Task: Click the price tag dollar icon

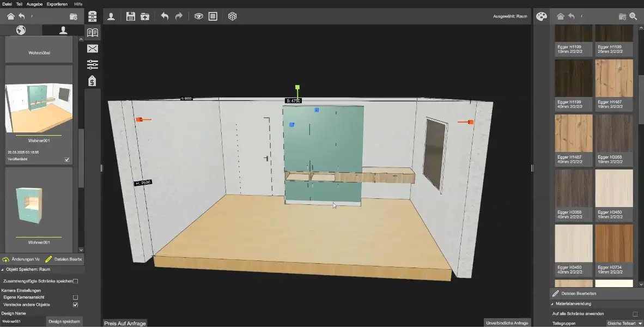Action: pyautogui.click(x=93, y=81)
